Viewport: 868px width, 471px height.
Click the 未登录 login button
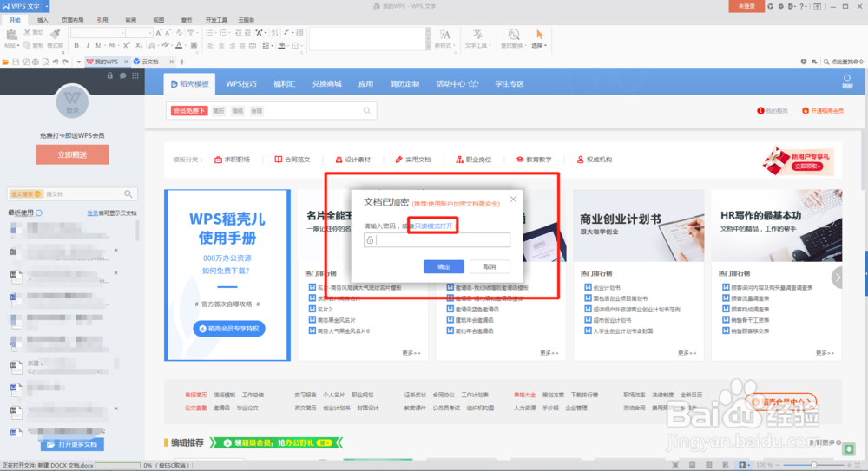(746, 6)
